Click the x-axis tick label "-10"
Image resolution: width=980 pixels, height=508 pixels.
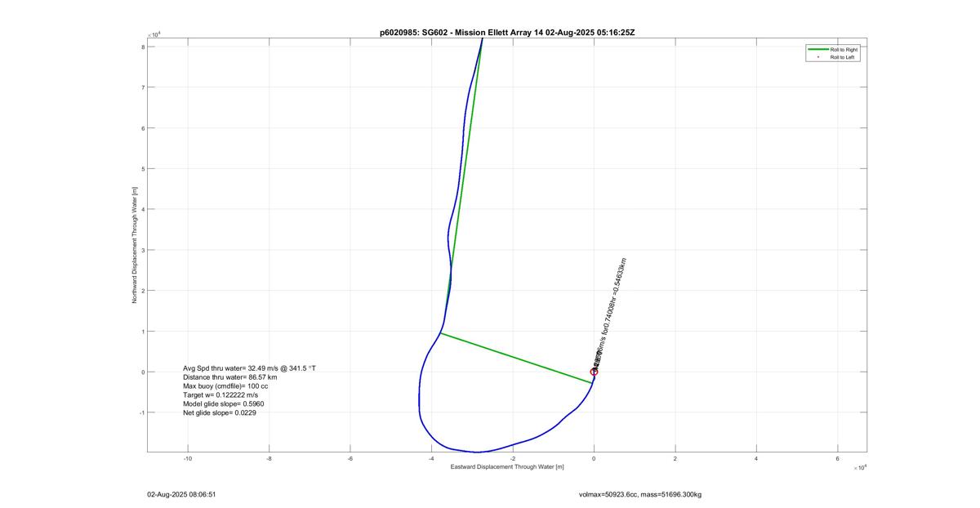188,459
